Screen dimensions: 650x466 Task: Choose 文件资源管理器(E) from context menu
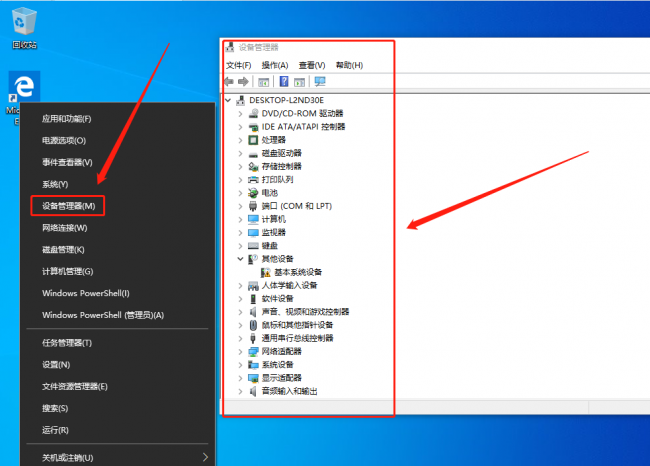pos(75,386)
